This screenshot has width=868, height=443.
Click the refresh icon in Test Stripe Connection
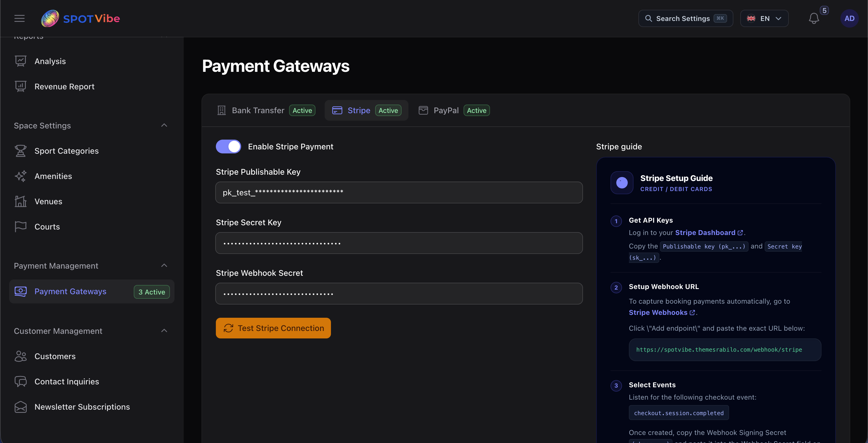[x=228, y=328]
